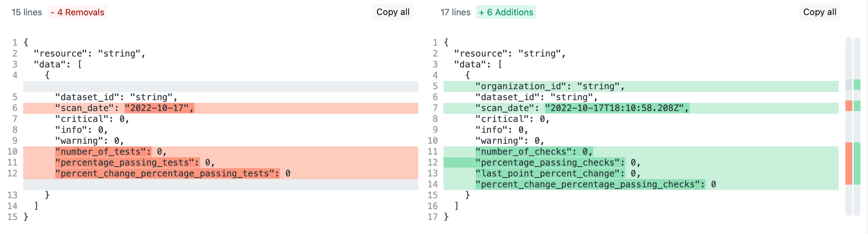Click the removed "2022-10-17" date value
The width and height of the screenshot is (868, 235).
[159, 108]
